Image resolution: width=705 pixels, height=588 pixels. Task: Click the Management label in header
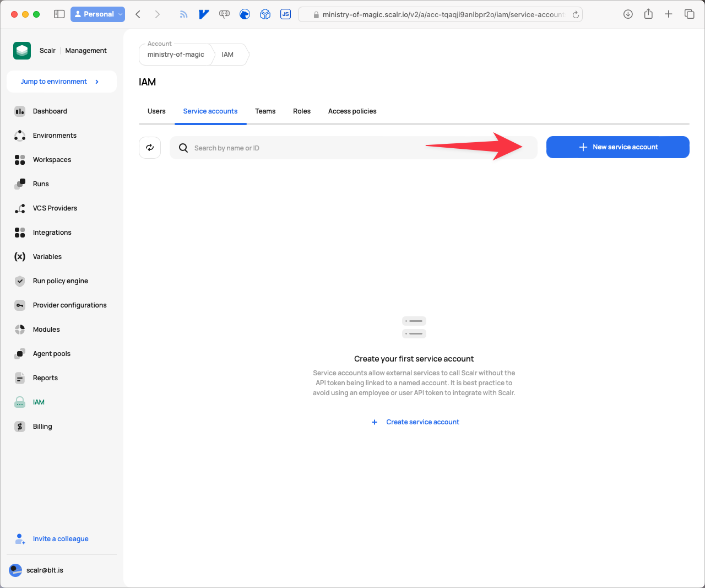click(x=86, y=51)
